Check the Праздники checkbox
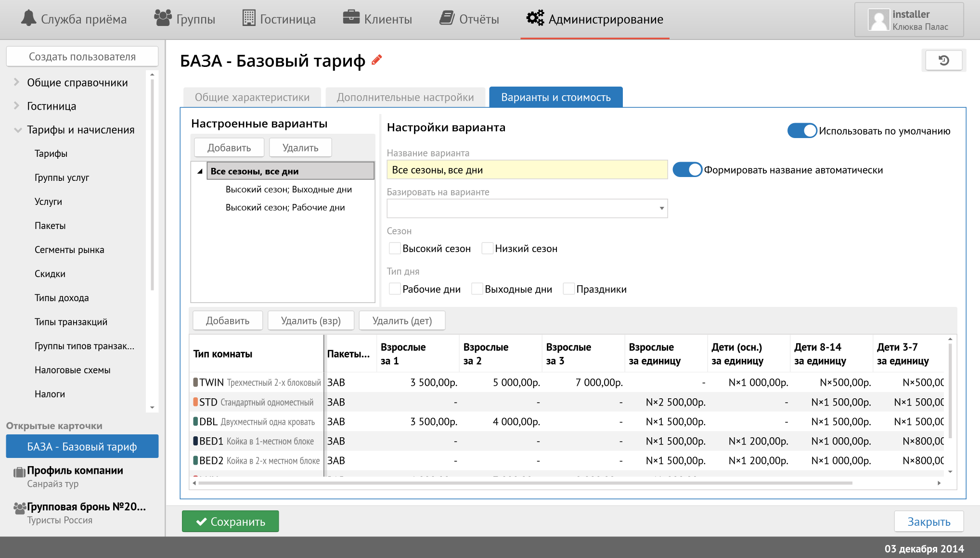Image resolution: width=980 pixels, height=558 pixels. pos(568,289)
